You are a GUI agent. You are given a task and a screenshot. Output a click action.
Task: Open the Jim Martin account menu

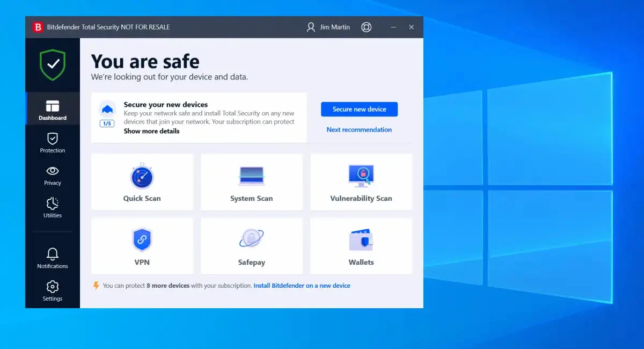pyautogui.click(x=328, y=27)
